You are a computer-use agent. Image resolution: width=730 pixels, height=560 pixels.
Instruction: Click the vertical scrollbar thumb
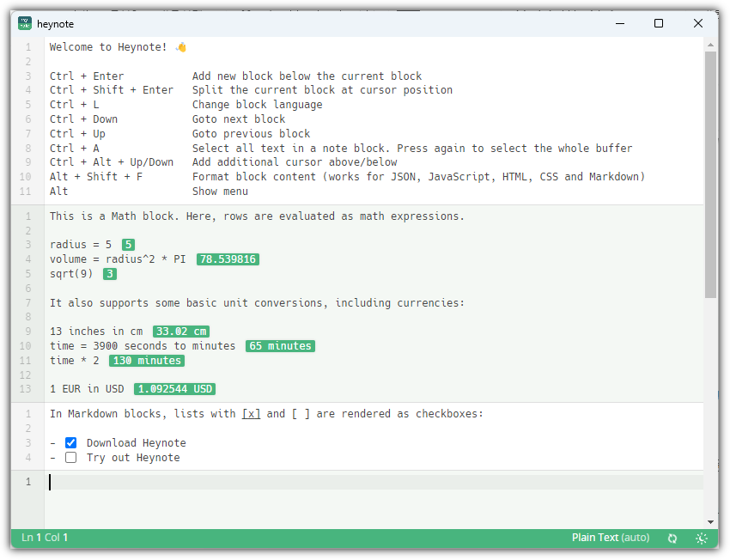710,174
